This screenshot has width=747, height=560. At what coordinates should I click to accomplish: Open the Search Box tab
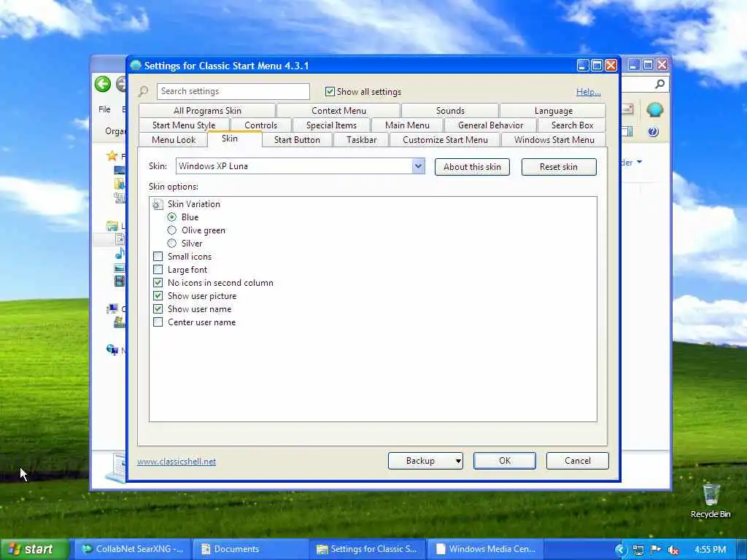pos(572,125)
